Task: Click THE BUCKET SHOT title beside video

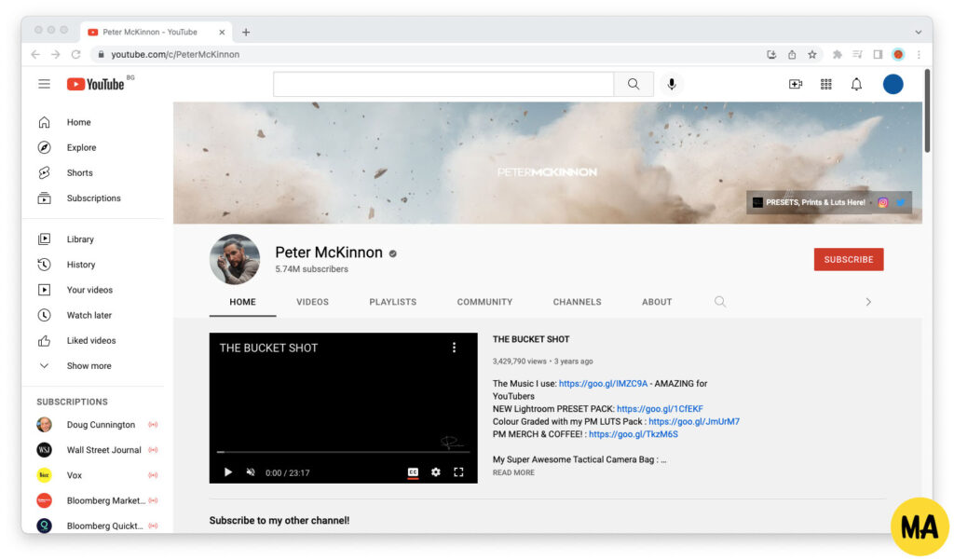Action: click(530, 339)
